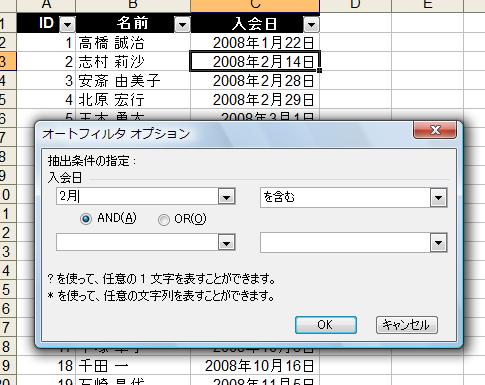Select ID cell with value 4
Viewport: 485px width, 385px height.
(46, 99)
